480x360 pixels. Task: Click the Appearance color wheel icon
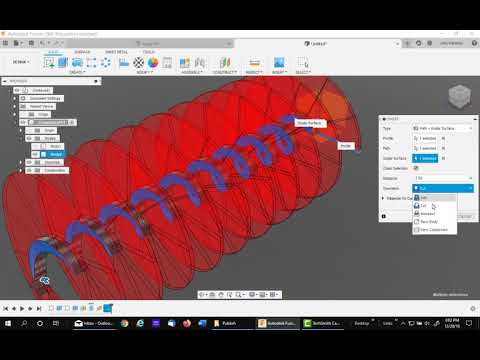[153, 62]
